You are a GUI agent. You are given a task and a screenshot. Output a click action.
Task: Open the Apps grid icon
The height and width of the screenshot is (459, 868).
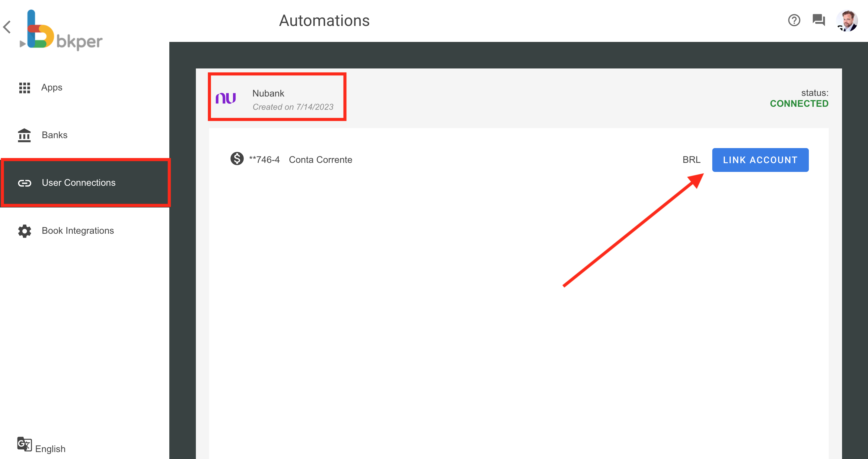24,87
